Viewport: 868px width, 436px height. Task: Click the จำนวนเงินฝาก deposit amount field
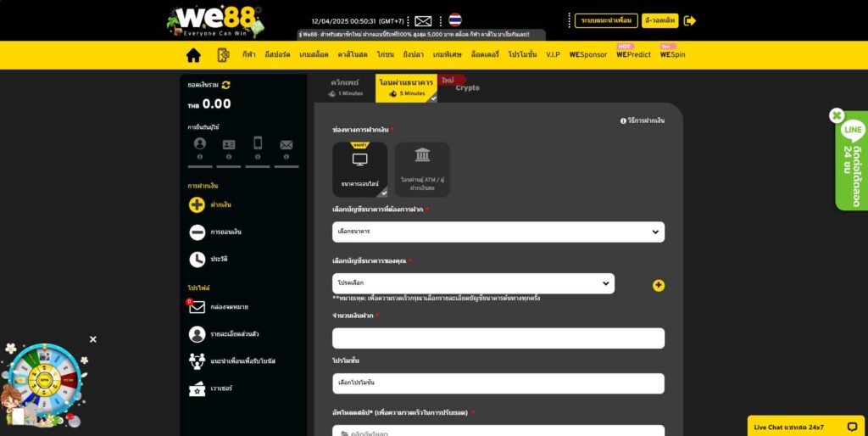(498, 338)
